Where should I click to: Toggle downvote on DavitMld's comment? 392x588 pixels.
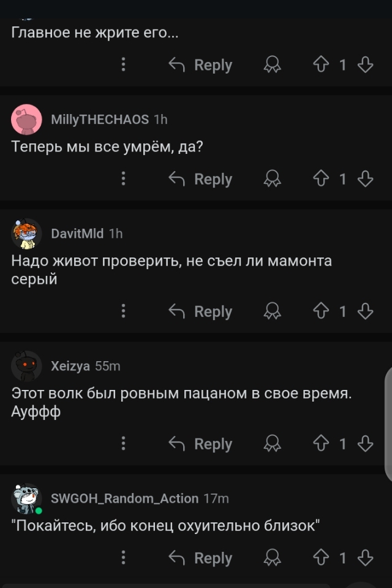[365, 311]
